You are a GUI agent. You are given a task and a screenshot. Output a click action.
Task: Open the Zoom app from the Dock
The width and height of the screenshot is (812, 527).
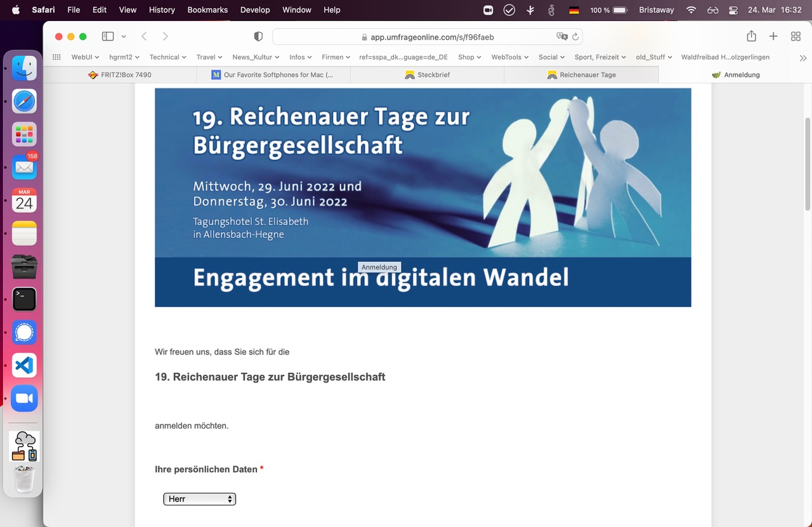pyautogui.click(x=23, y=398)
